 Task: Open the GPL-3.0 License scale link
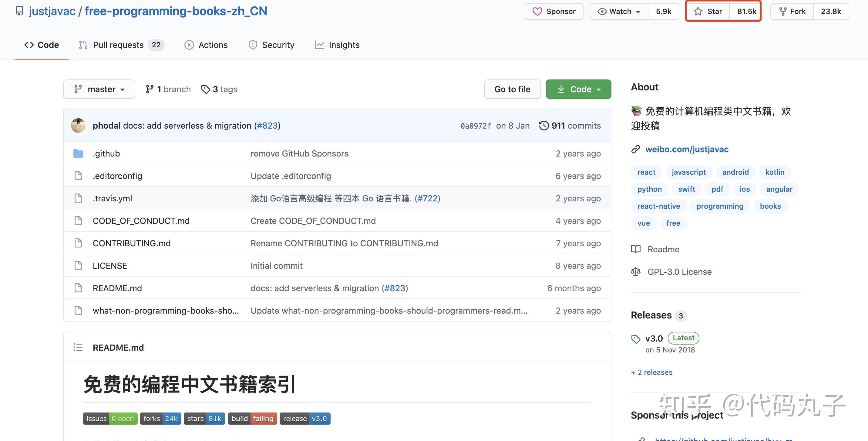click(x=679, y=272)
